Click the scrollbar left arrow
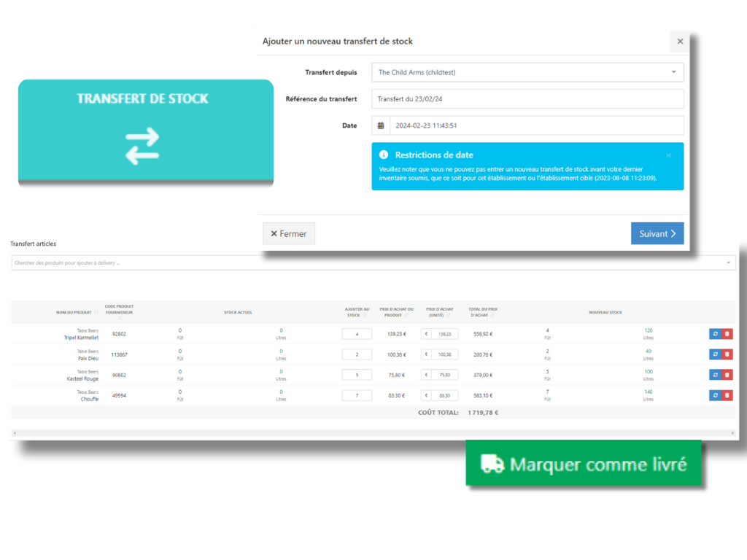This screenshot has width=747, height=560. 15,433
